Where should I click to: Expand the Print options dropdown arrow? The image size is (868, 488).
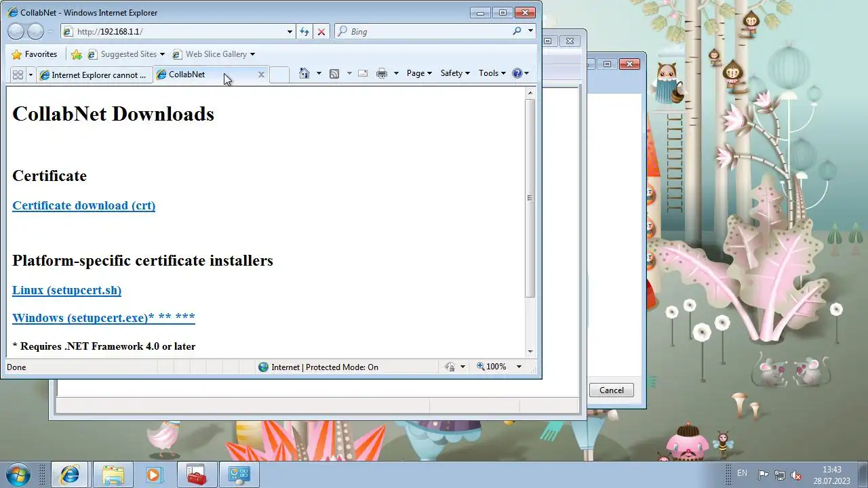397,73
